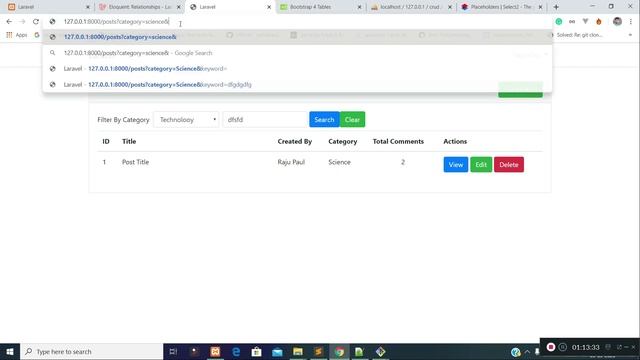Open XAMPP from the taskbar

click(x=215, y=351)
